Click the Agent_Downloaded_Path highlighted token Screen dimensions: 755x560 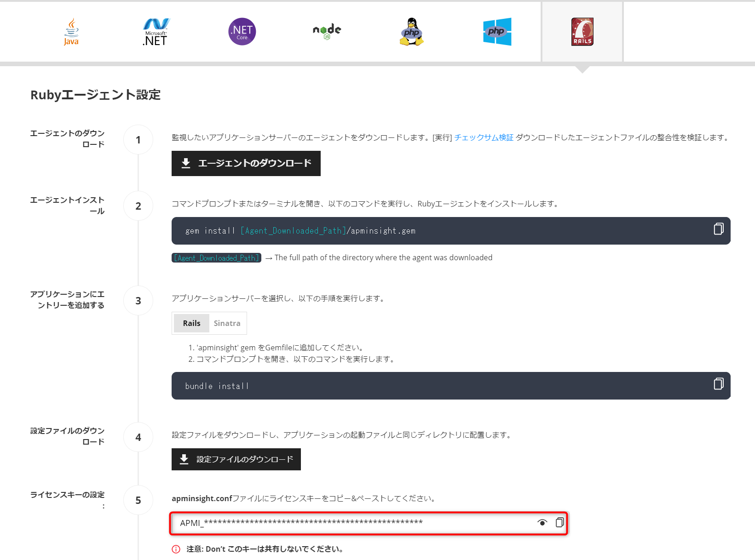click(216, 257)
